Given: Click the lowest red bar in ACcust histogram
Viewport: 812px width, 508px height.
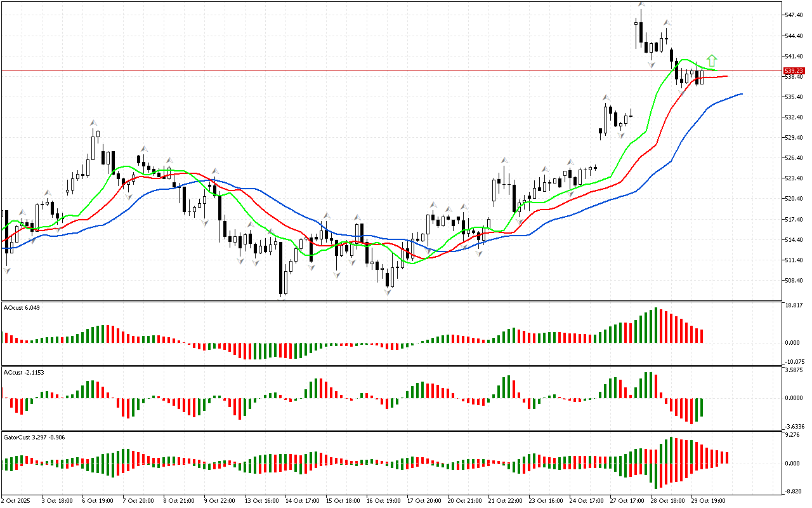Looking at the screenshot, I should click(x=691, y=411).
